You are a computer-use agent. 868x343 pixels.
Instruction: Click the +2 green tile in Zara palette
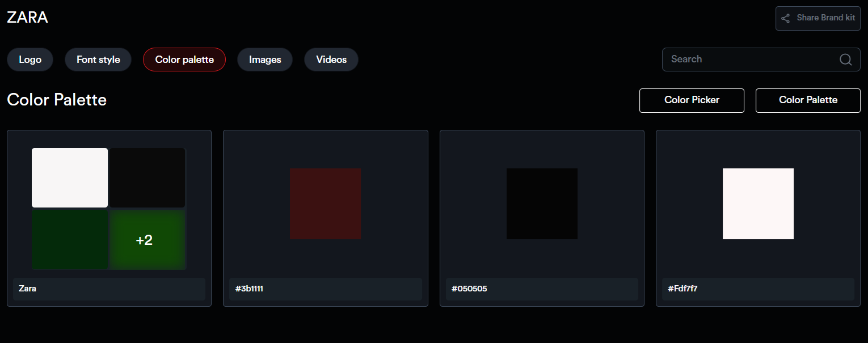tap(147, 240)
